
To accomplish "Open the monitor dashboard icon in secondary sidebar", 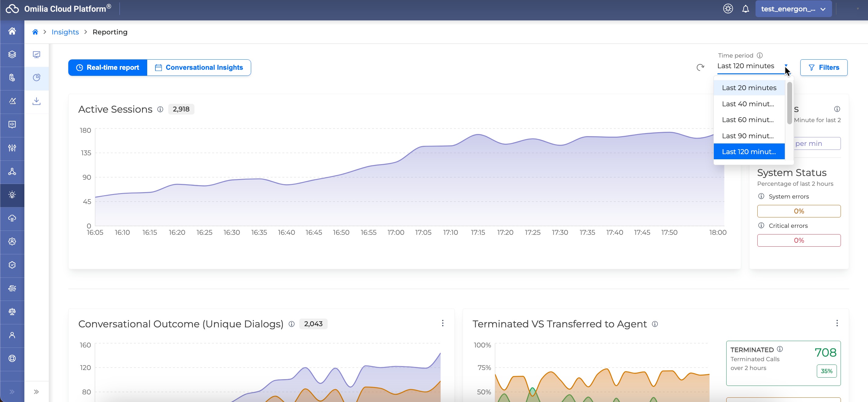I will pos(36,55).
